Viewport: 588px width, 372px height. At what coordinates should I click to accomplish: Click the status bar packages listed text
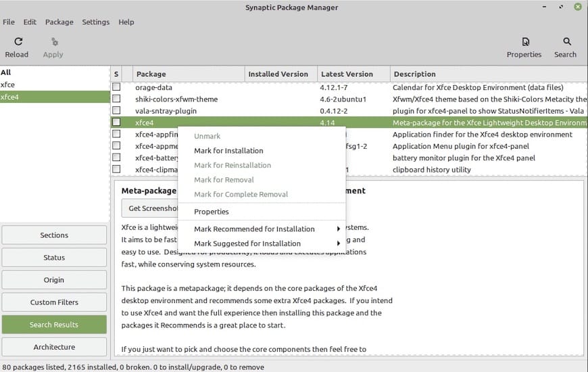click(133, 367)
